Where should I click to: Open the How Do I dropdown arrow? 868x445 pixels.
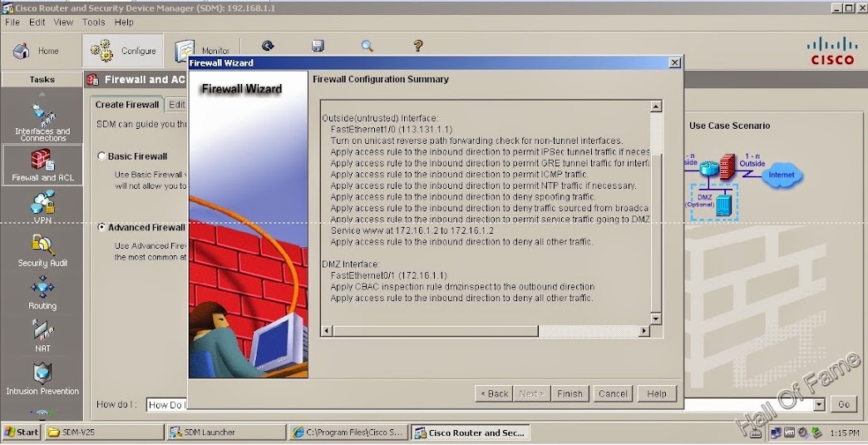pos(819,404)
